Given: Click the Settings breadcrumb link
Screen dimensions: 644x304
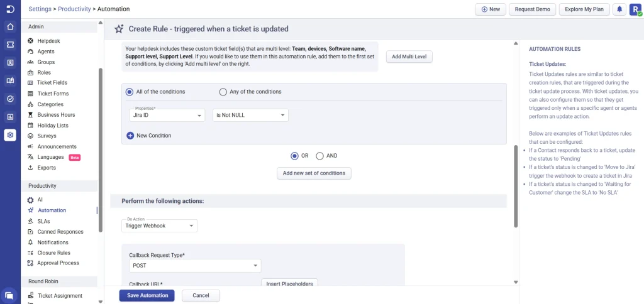Looking at the screenshot, I should pyautogui.click(x=40, y=9).
